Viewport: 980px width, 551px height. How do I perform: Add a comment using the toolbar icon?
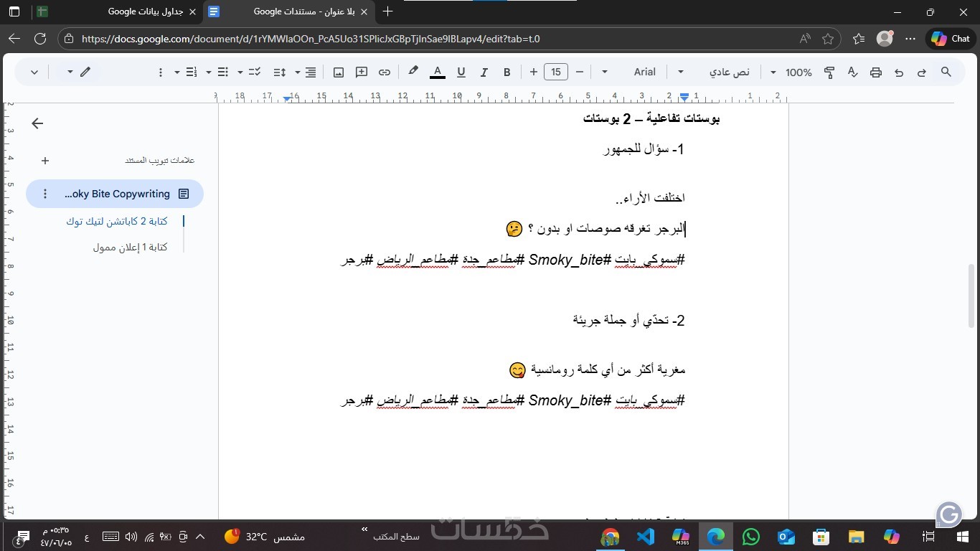click(362, 72)
